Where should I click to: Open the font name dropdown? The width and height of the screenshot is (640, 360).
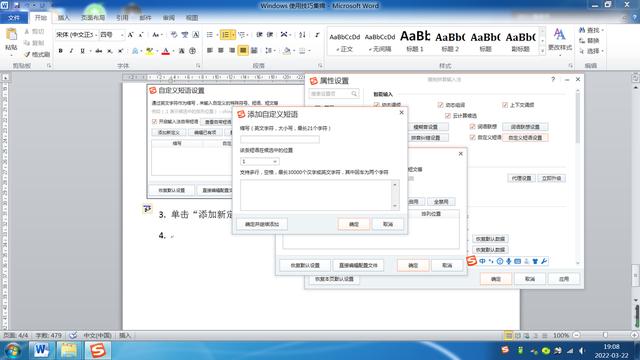tap(96, 35)
